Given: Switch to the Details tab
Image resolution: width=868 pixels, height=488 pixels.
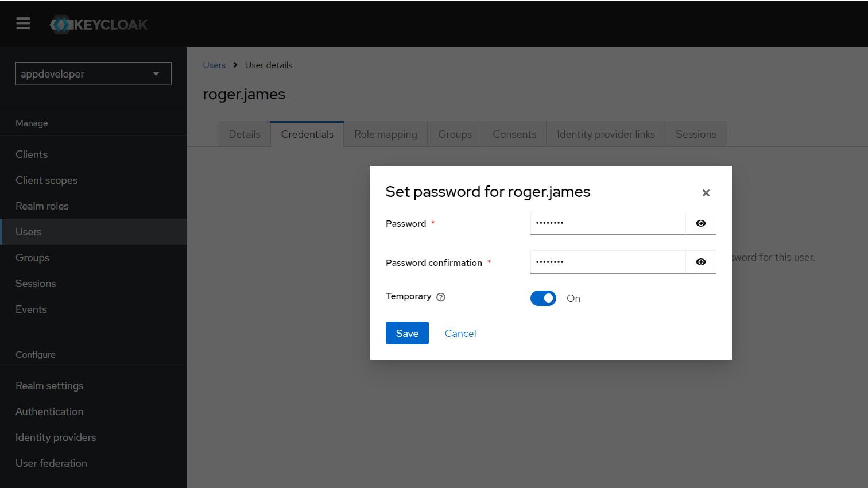Looking at the screenshot, I should pos(245,134).
